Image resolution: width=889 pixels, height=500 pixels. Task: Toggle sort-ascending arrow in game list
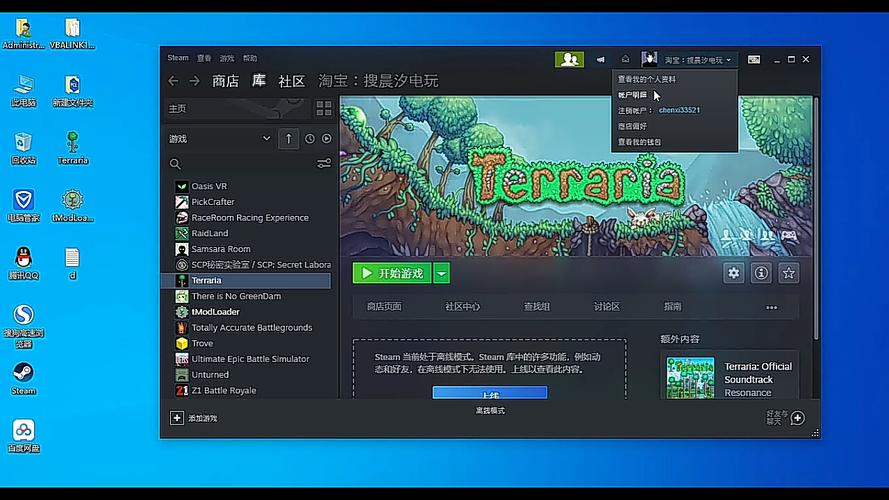[x=289, y=139]
